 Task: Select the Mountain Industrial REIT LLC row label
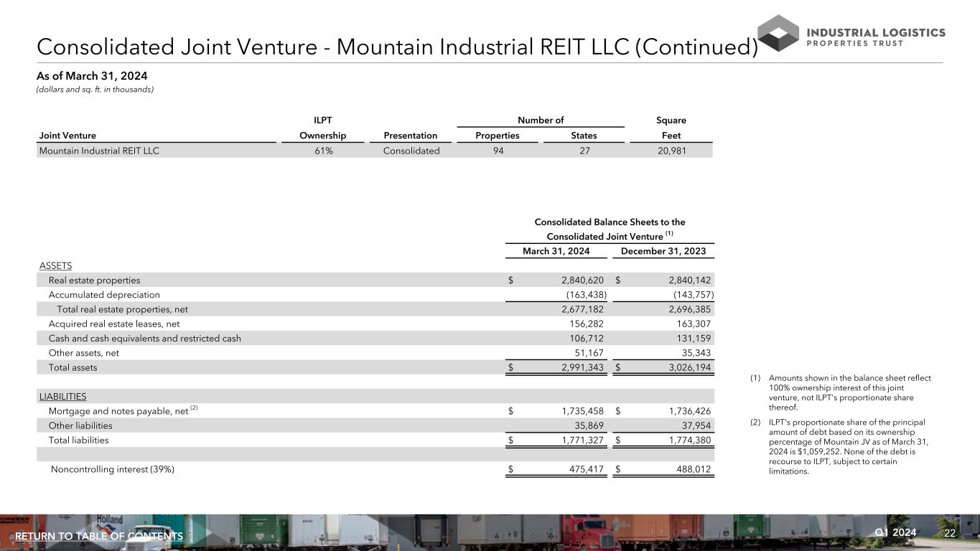pyautogui.click(x=99, y=151)
